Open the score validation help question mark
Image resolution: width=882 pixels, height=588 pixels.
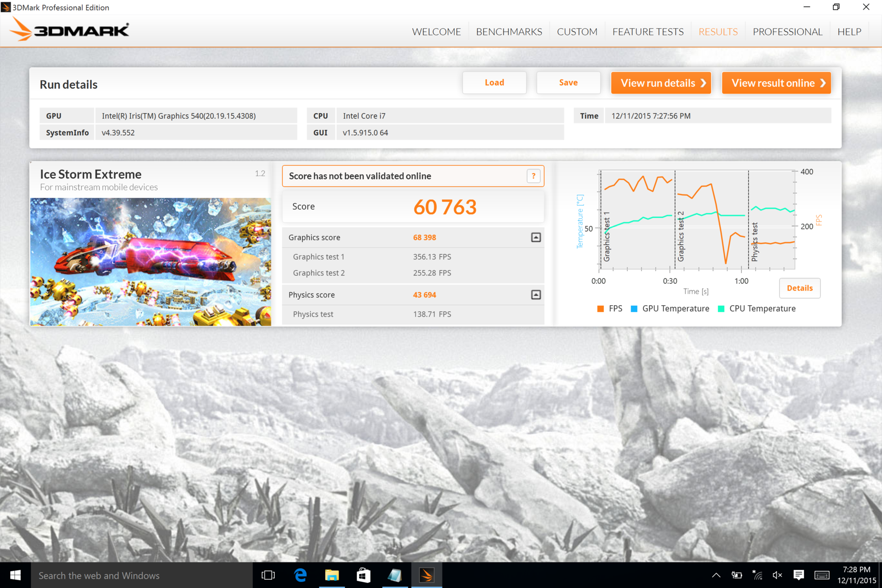click(x=534, y=176)
